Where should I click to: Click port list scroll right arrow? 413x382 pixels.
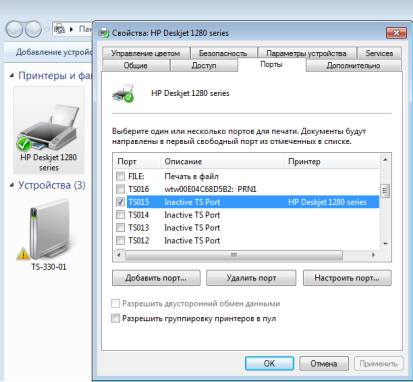pos(373,255)
